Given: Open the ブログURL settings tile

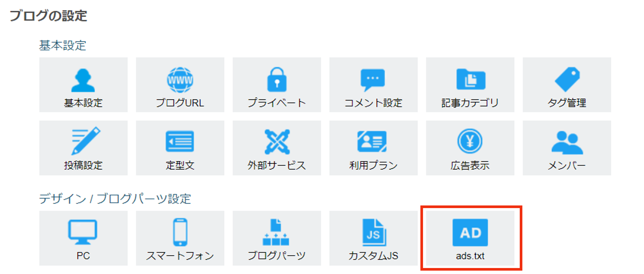Looking at the screenshot, I should coord(180,85).
